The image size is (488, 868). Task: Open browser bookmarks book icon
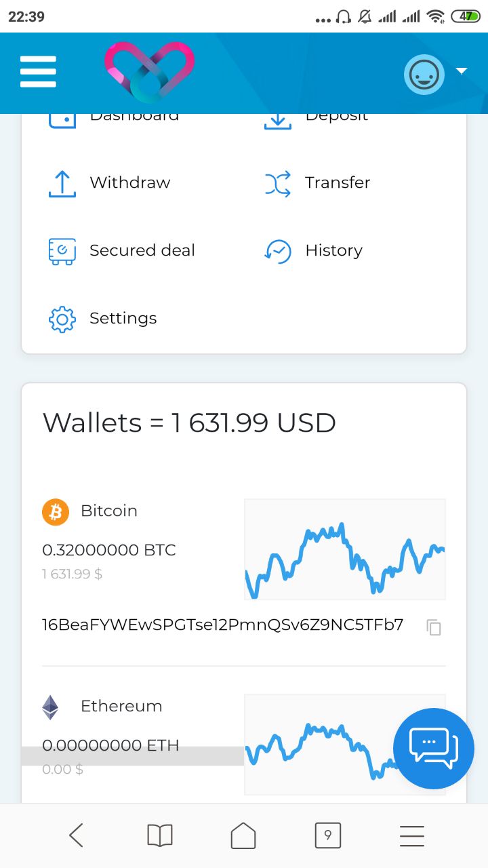[160, 835]
